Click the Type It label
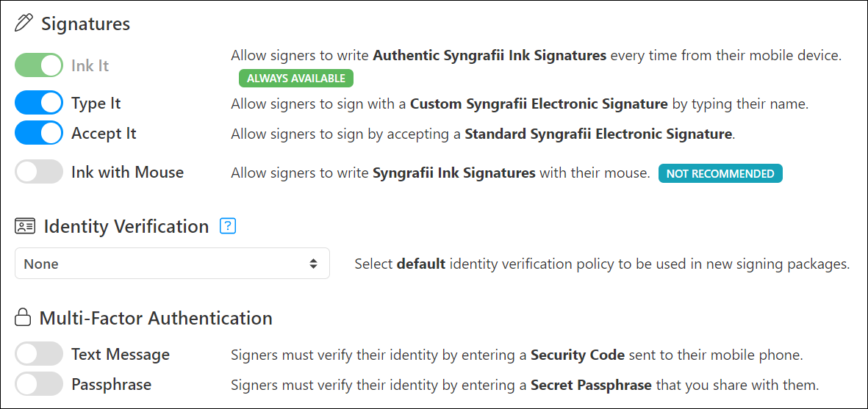Viewport: 868px width, 409px height. [x=96, y=104]
